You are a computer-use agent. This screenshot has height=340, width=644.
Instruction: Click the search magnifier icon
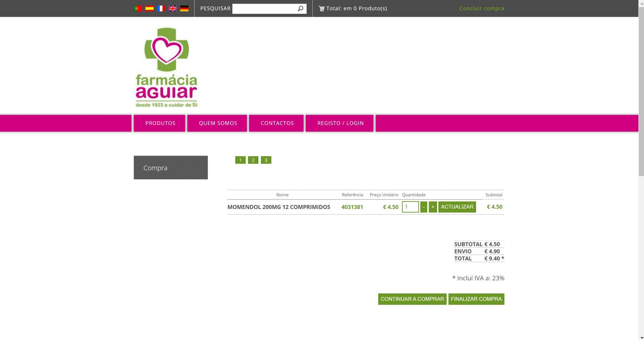301,9
